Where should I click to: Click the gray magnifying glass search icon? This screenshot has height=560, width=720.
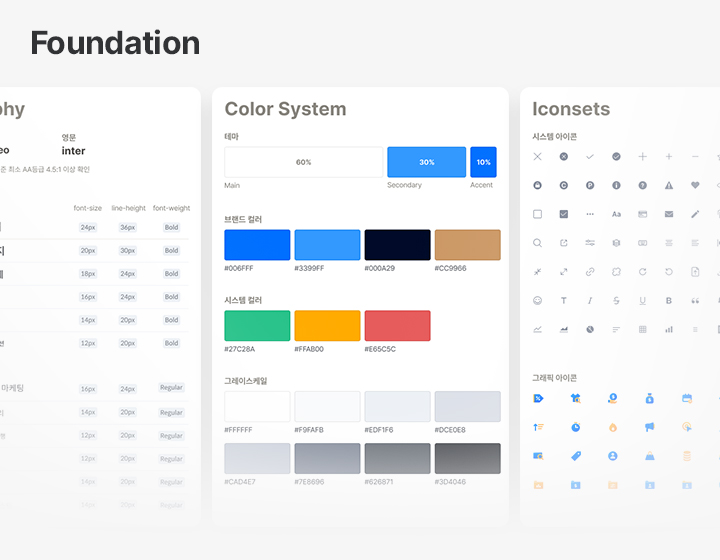[x=538, y=243]
